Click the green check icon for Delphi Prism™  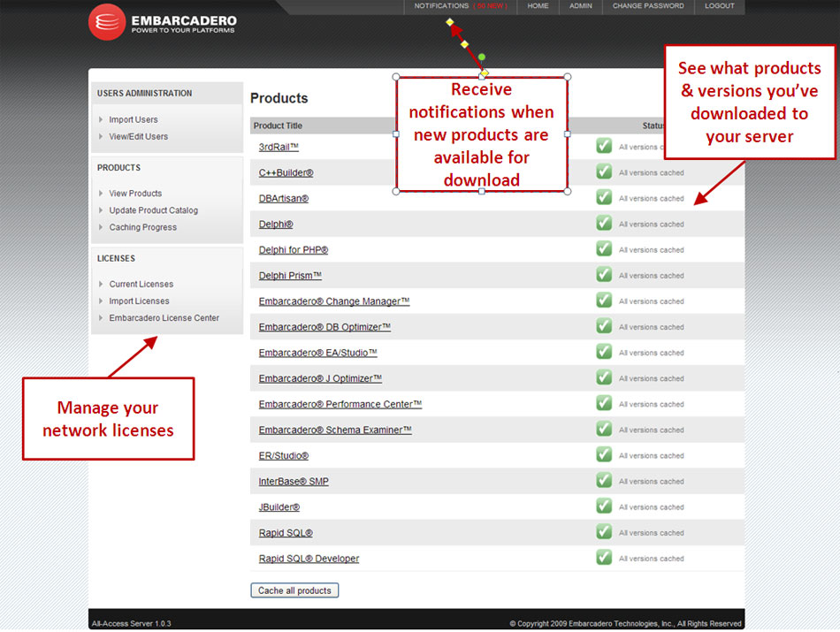pos(604,274)
